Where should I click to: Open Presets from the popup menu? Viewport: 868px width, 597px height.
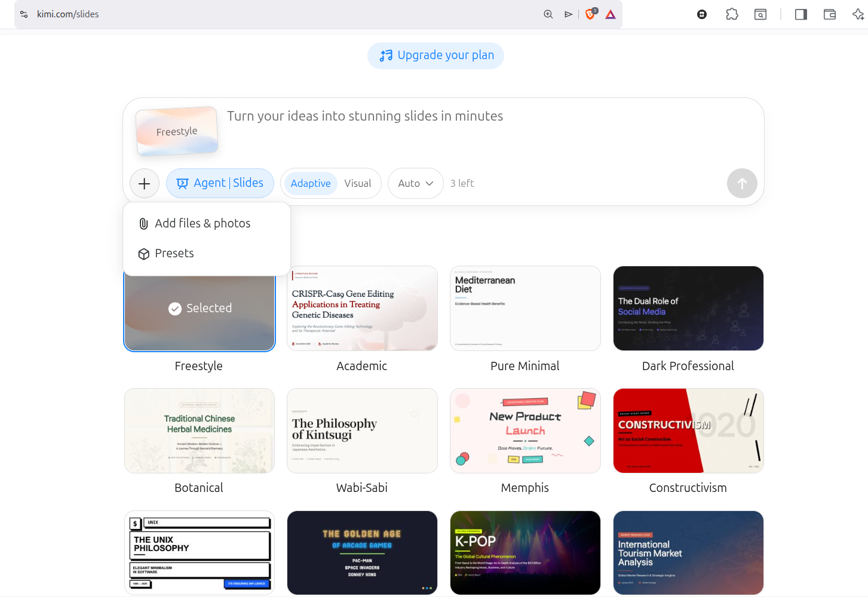(x=174, y=253)
